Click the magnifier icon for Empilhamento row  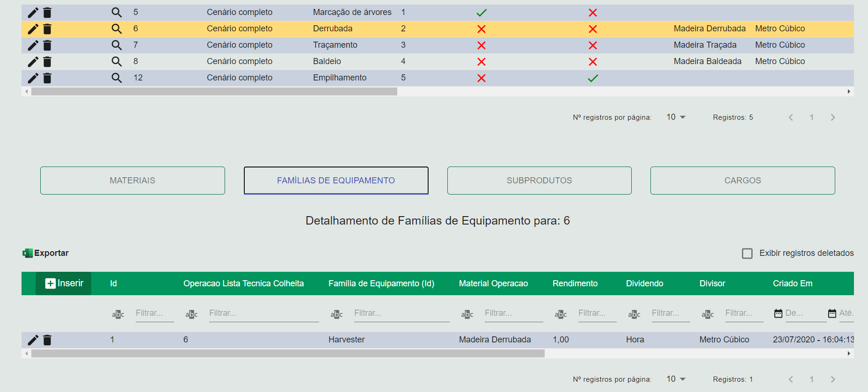(117, 78)
